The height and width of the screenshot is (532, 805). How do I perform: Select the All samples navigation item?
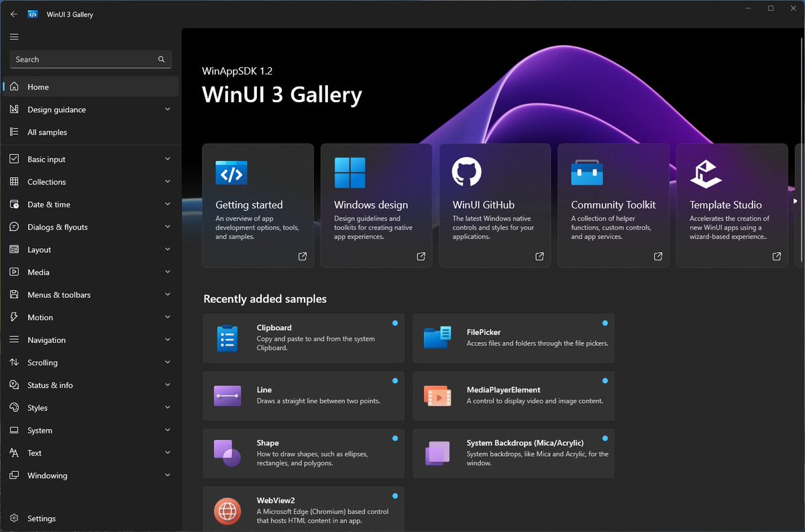[x=91, y=132]
